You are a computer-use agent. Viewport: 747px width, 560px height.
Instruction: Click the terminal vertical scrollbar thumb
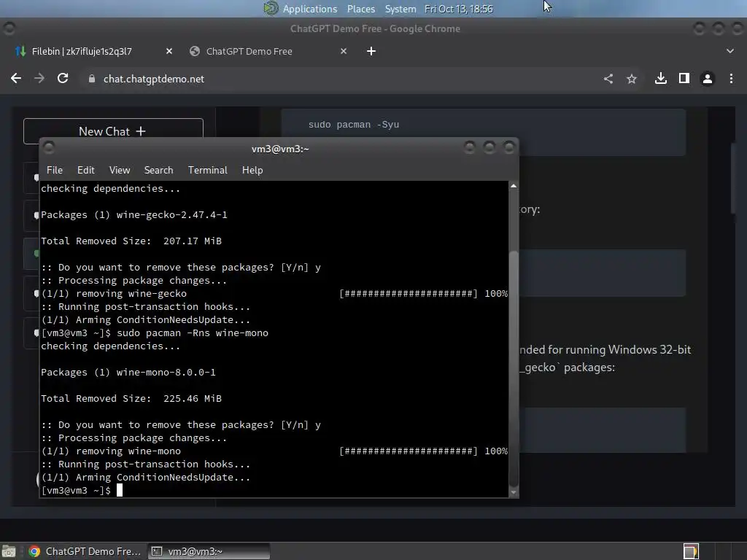click(514, 369)
